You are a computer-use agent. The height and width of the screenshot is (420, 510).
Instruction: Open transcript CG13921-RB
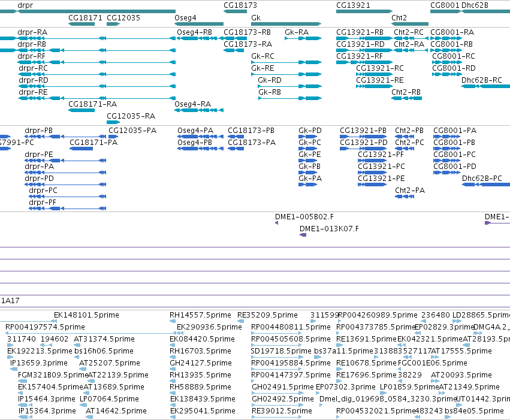(364, 38)
